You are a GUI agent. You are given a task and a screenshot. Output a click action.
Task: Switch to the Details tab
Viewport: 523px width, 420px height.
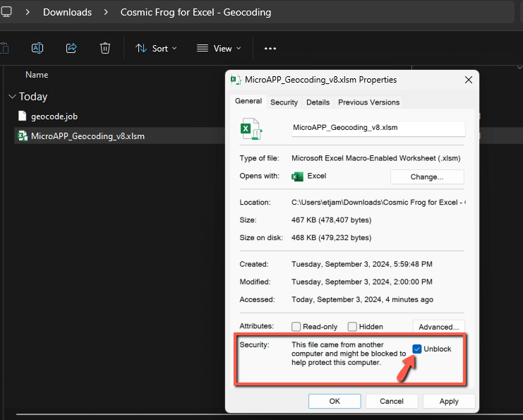point(318,102)
